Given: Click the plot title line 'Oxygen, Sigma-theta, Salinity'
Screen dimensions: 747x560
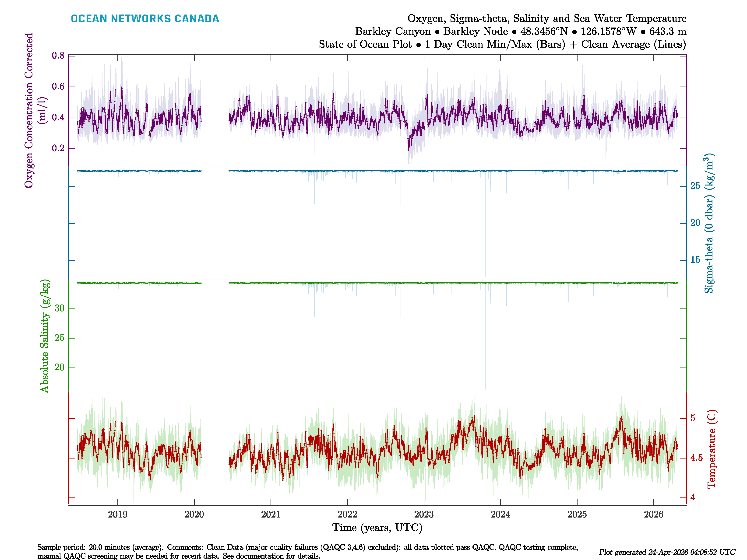Looking at the screenshot, I should (547, 19).
